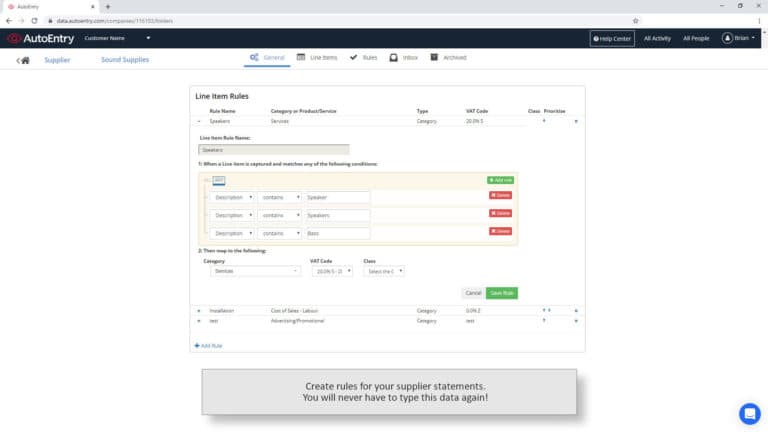Viewport: 768px width, 432px height.
Task: Click the home icon in the breadcrumb
Action: (24, 60)
